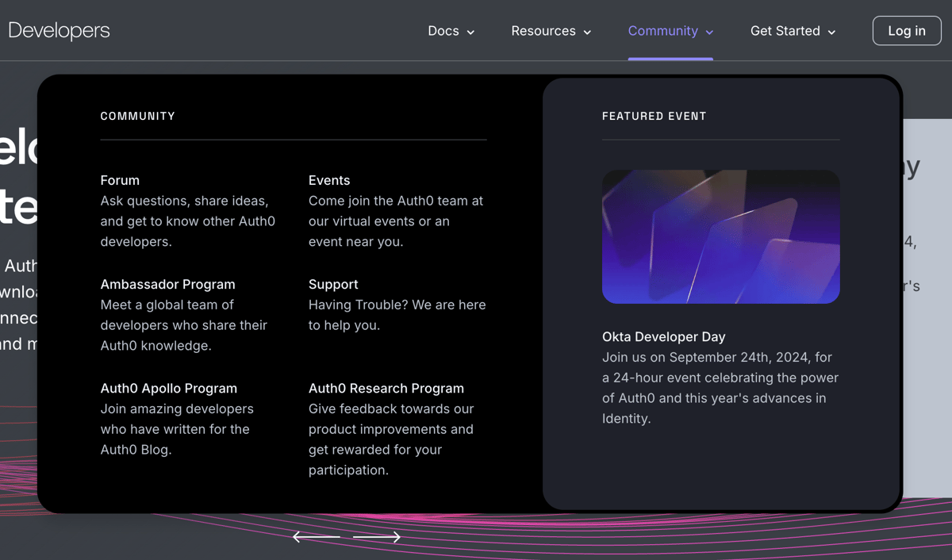Go to the Events page
The height and width of the screenshot is (560, 952).
[x=329, y=180]
